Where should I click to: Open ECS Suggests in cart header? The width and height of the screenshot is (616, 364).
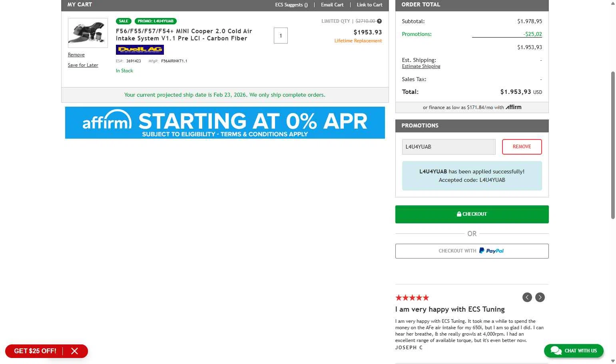(291, 5)
